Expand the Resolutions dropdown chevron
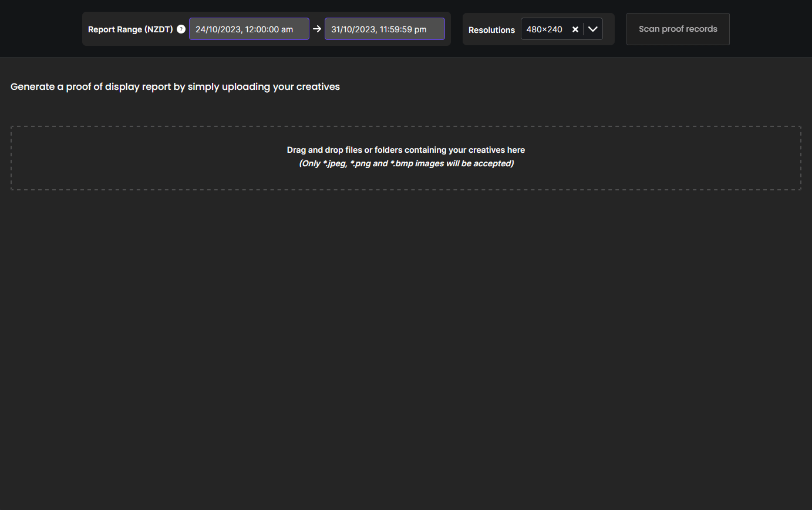Image resolution: width=812 pixels, height=510 pixels. 593,29
